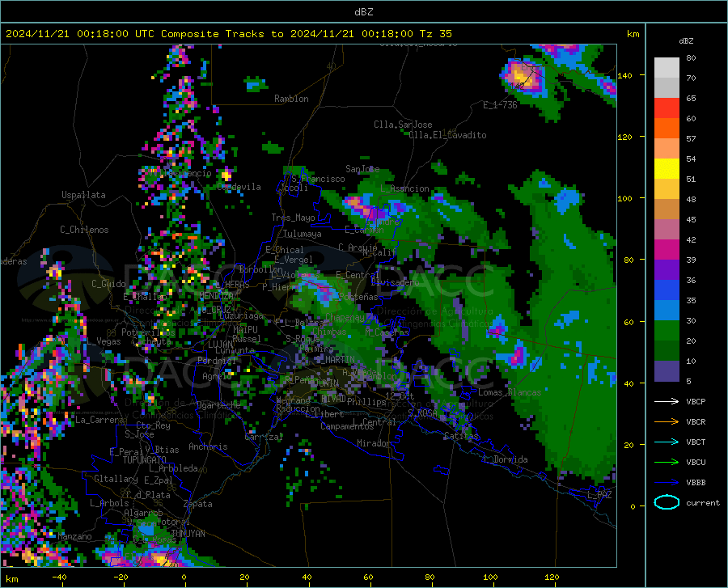Select the magenta 39 dBZ color swatch
This screenshot has width=728, height=588.
(x=667, y=250)
